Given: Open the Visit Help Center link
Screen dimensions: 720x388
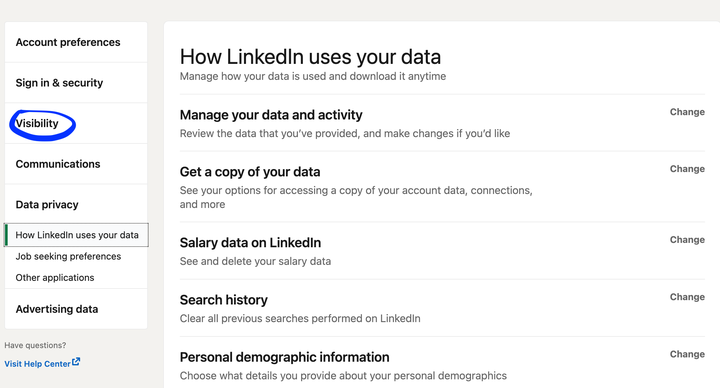Looking at the screenshot, I should [x=38, y=364].
